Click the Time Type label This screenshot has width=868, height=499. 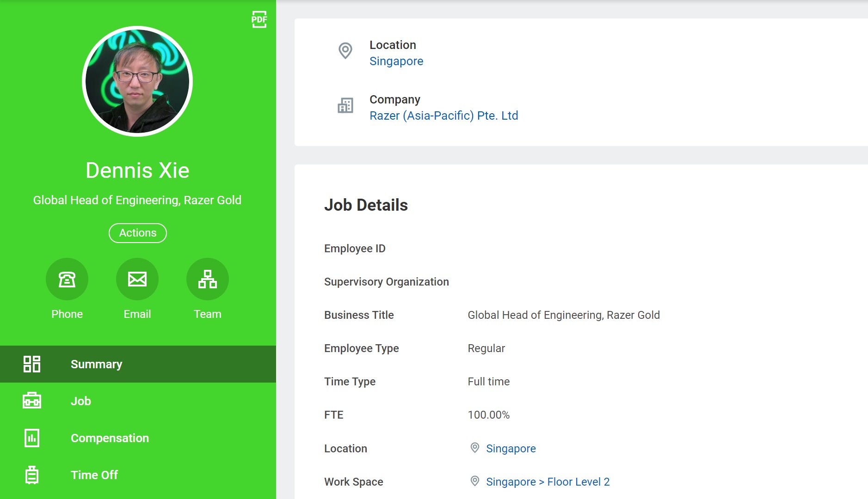pyautogui.click(x=350, y=382)
